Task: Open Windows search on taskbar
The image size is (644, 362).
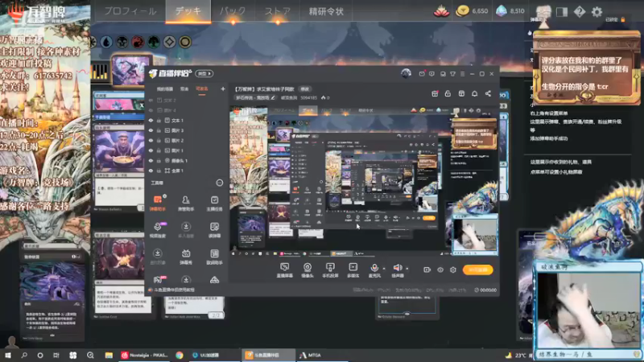Action: click(x=24, y=355)
